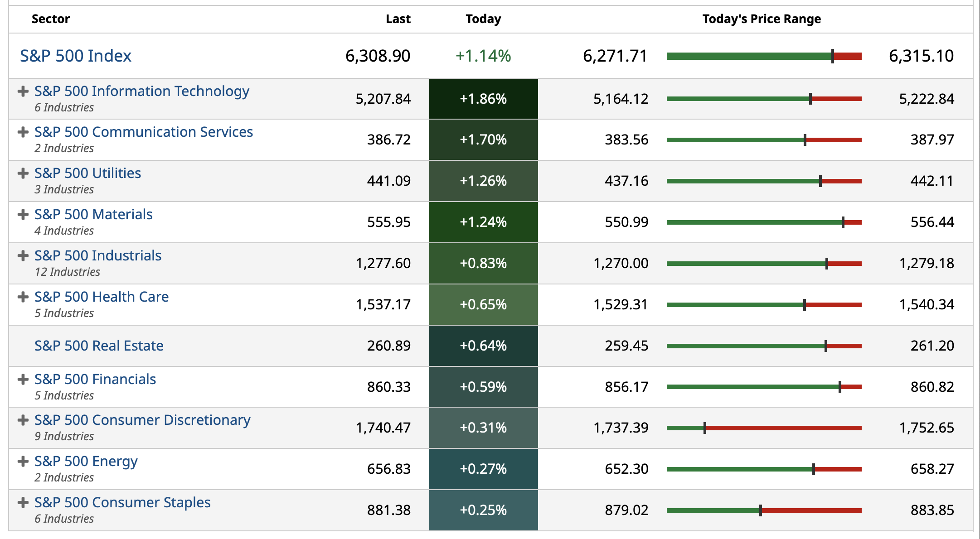Expand Communication Services industries with plus icon

(x=23, y=132)
